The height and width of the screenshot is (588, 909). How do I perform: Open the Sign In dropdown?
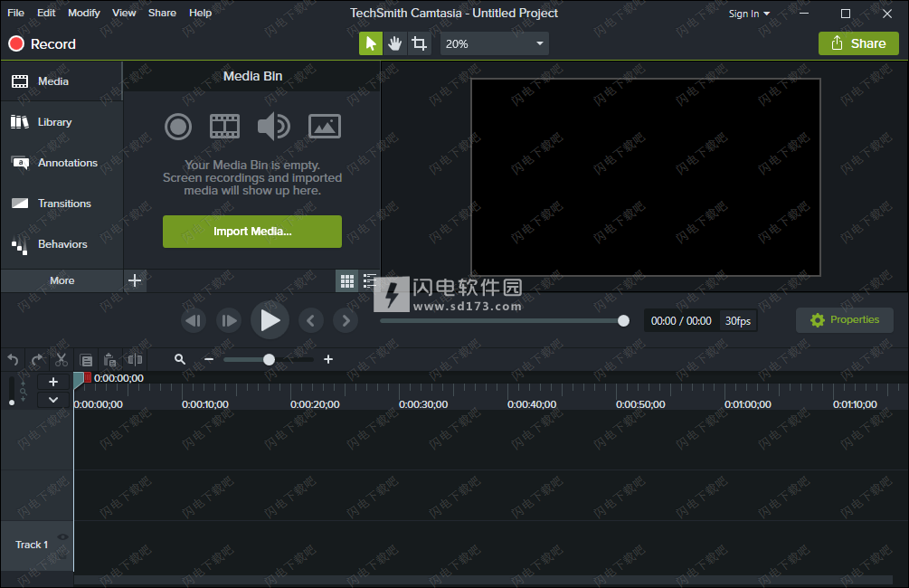pos(749,14)
